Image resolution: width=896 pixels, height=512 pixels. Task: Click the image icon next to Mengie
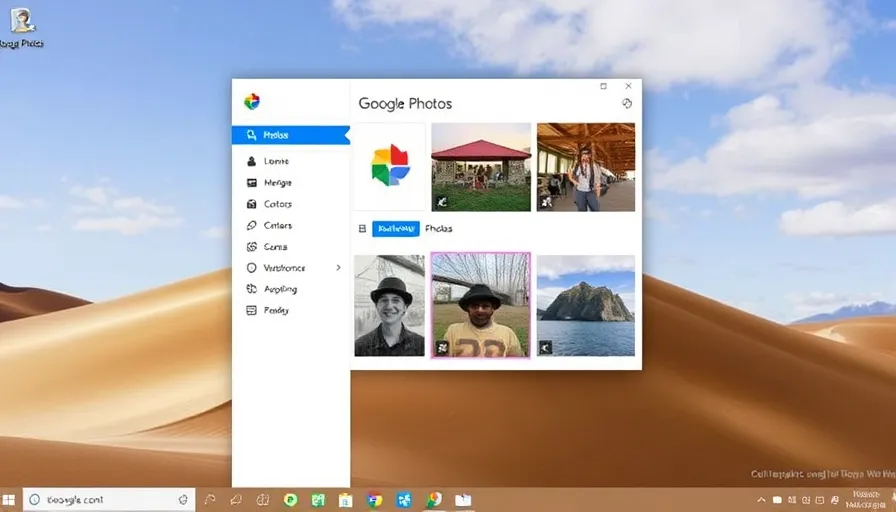tap(252, 183)
